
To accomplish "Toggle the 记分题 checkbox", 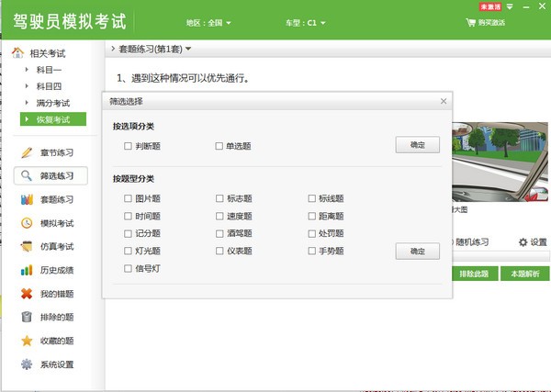I will click(x=128, y=233).
